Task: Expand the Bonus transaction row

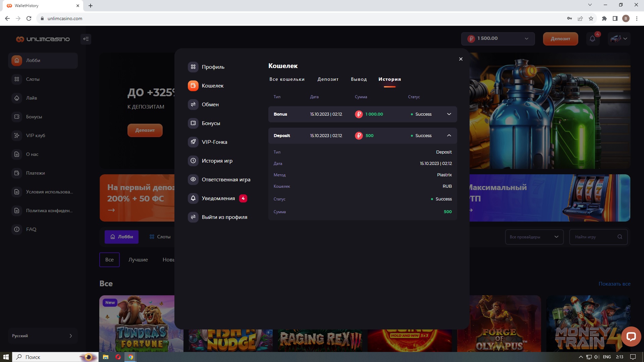Action: [449, 114]
